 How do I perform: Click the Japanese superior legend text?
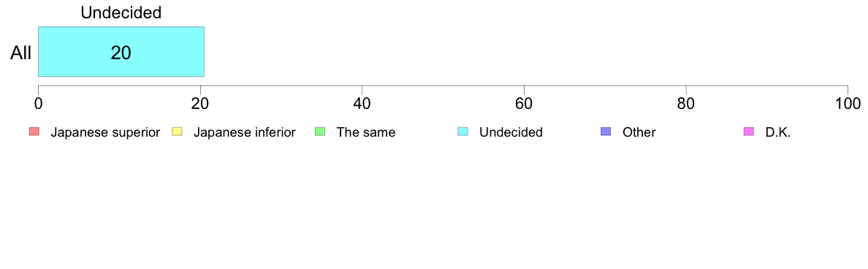(x=105, y=132)
